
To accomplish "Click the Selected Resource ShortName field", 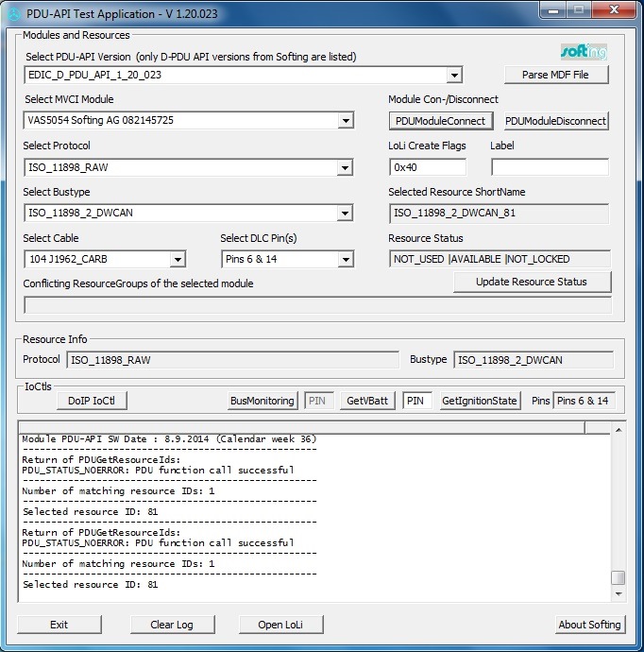I will [499, 214].
